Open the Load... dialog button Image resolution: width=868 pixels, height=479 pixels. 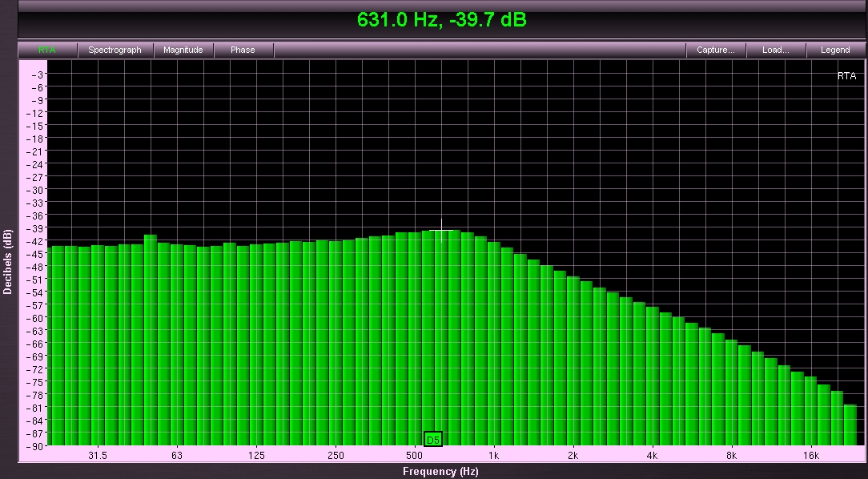pyautogui.click(x=775, y=50)
